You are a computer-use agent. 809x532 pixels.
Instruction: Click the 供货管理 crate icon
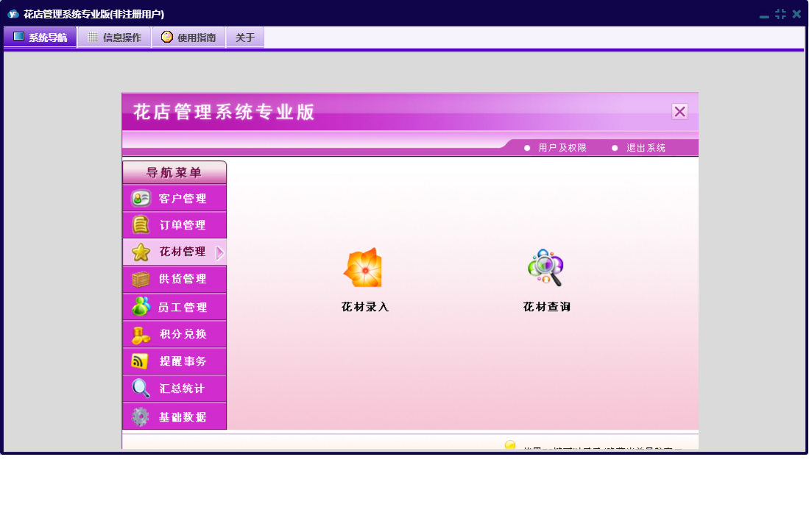coord(141,279)
